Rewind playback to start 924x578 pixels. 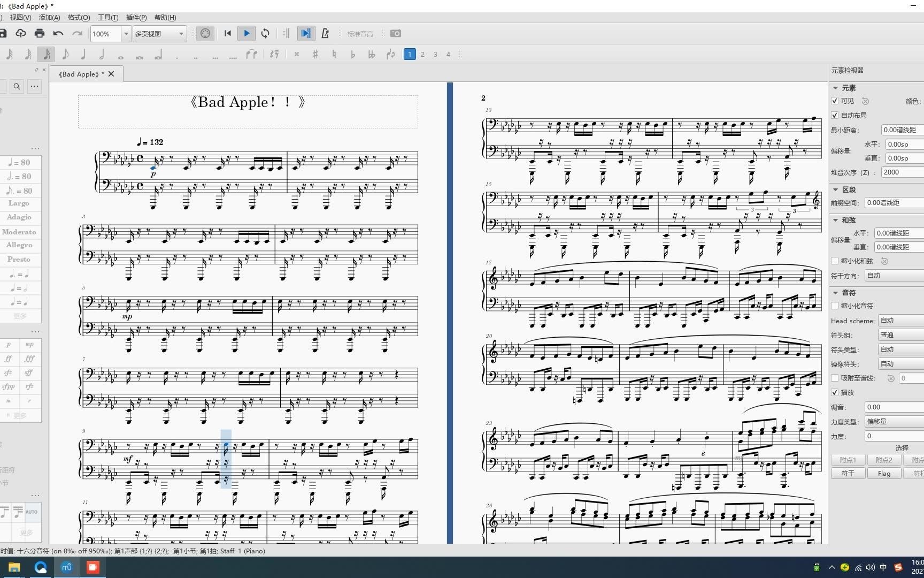click(x=228, y=33)
